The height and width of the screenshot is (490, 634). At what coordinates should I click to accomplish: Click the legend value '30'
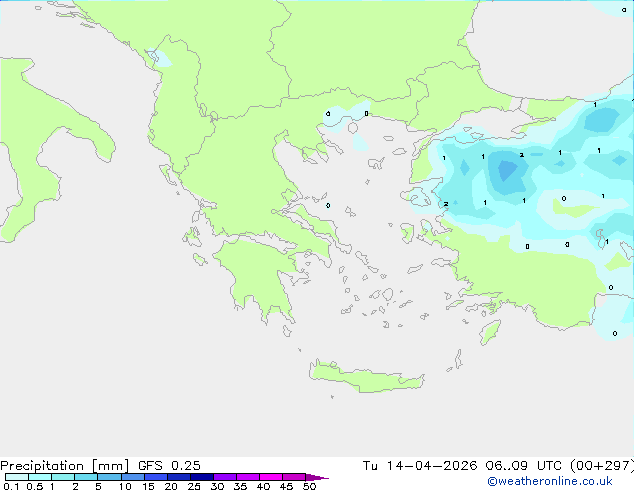tap(217, 486)
